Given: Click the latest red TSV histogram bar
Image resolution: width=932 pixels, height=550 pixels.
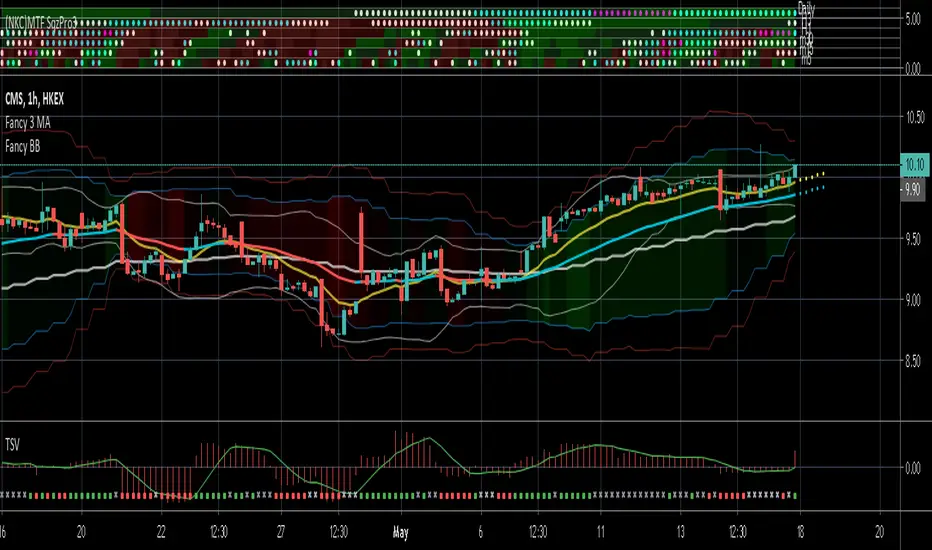Looking at the screenshot, I should click(796, 457).
